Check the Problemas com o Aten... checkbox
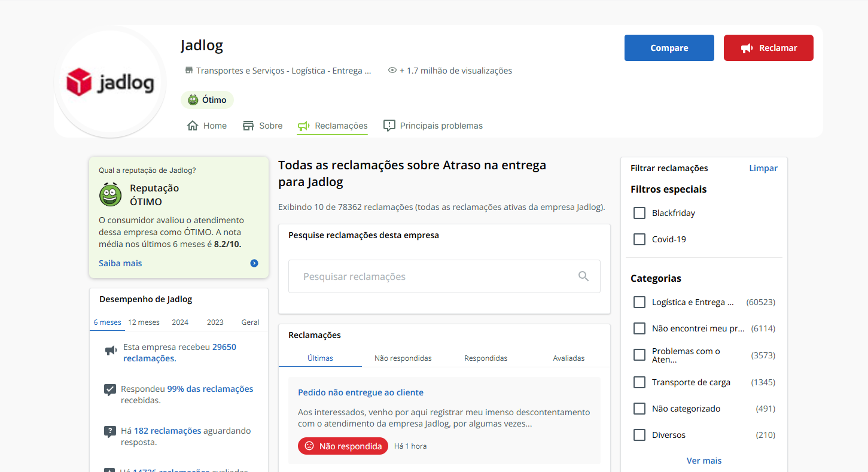 639,355
